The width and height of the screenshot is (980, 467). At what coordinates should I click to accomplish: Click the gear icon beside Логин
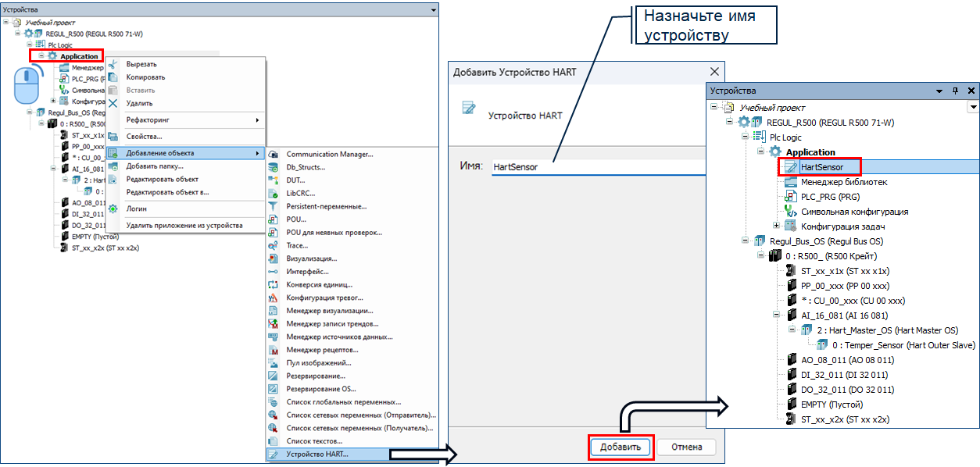[x=113, y=209]
